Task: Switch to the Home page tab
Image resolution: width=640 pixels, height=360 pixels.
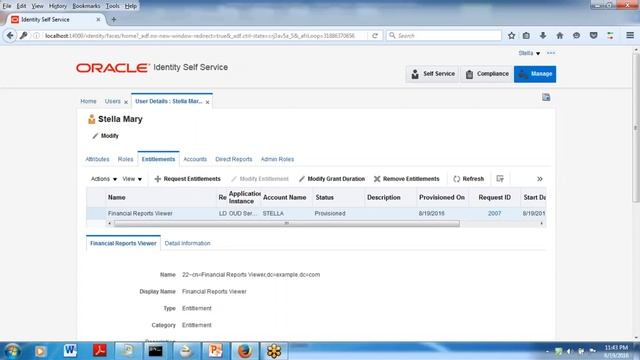Action: tap(88, 101)
